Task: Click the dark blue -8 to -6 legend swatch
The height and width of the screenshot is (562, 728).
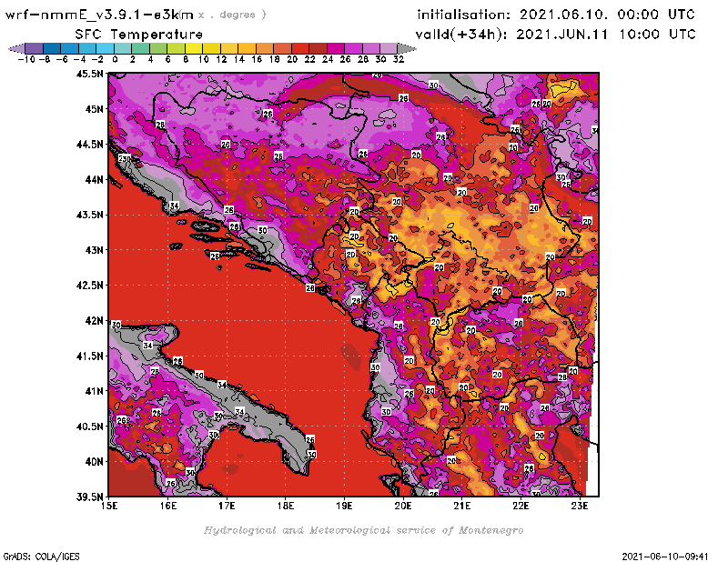Action: click(x=52, y=48)
